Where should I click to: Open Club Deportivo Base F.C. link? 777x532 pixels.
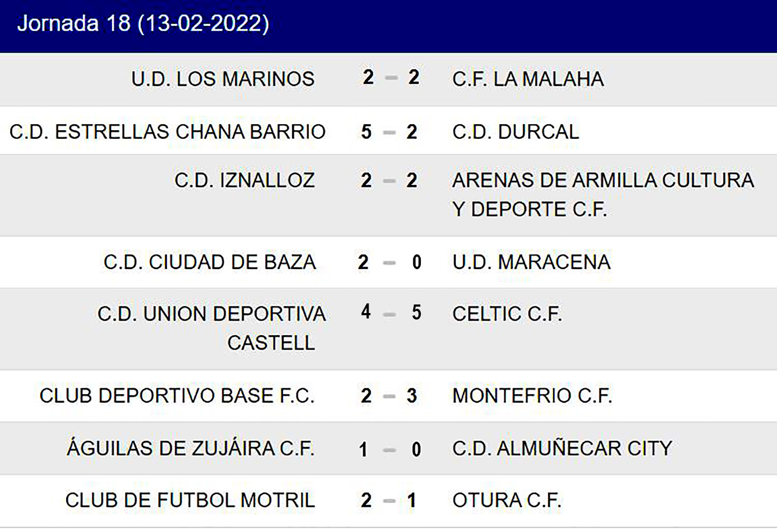pos(177,396)
